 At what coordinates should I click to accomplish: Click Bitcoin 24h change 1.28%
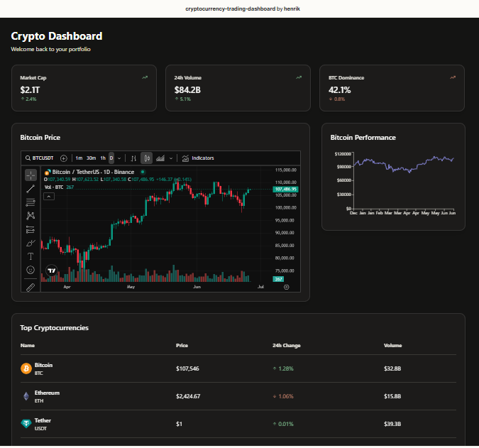click(283, 369)
